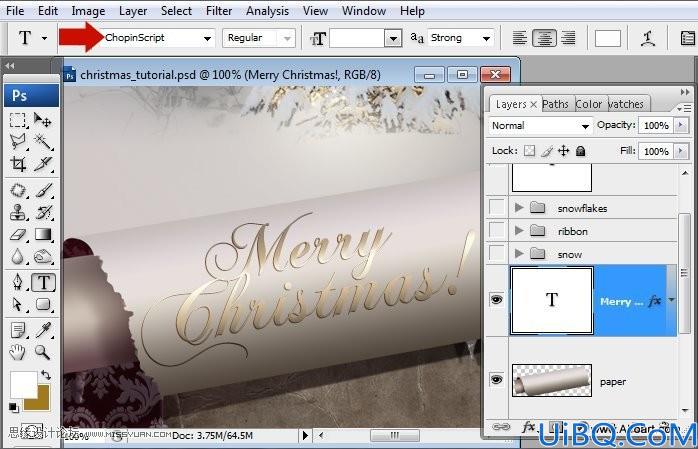Toggle lock all

tap(580, 151)
